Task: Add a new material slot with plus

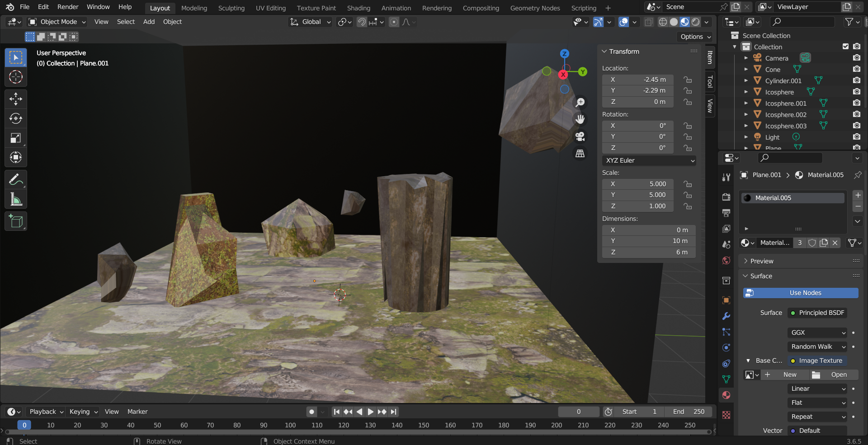Action: pyautogui.click(x=858, y=195)
